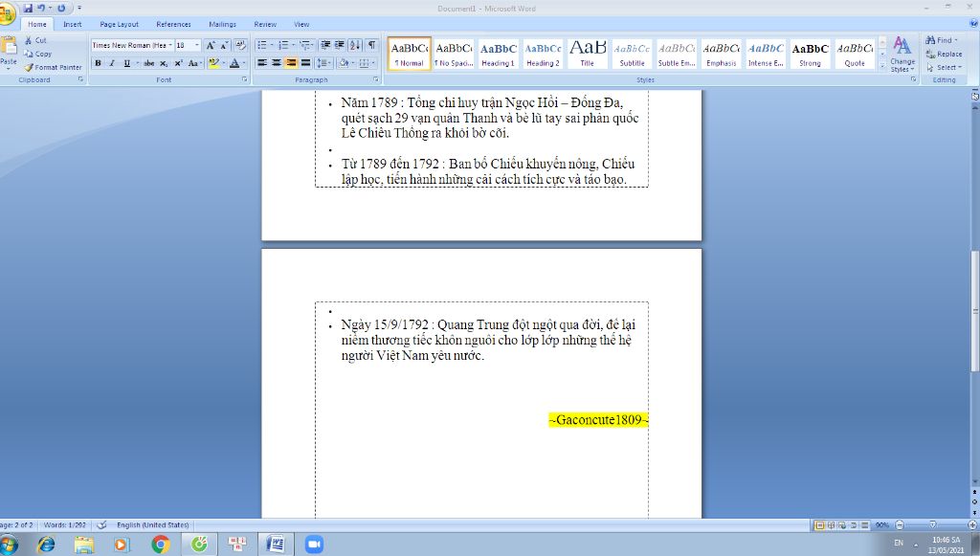
Task: Toggle Bold formatting
Action: coord(99,63)
